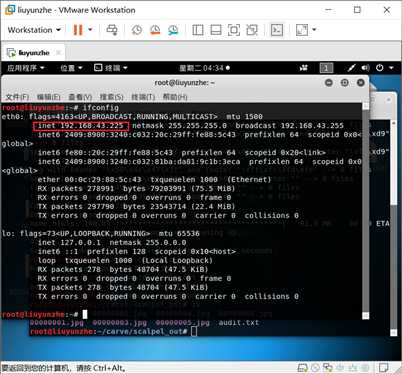Image resolution: width=402 pixels, height=374 pixels.
Task: Close the liuyunzhe VM tab
Action: coord(58,52)
